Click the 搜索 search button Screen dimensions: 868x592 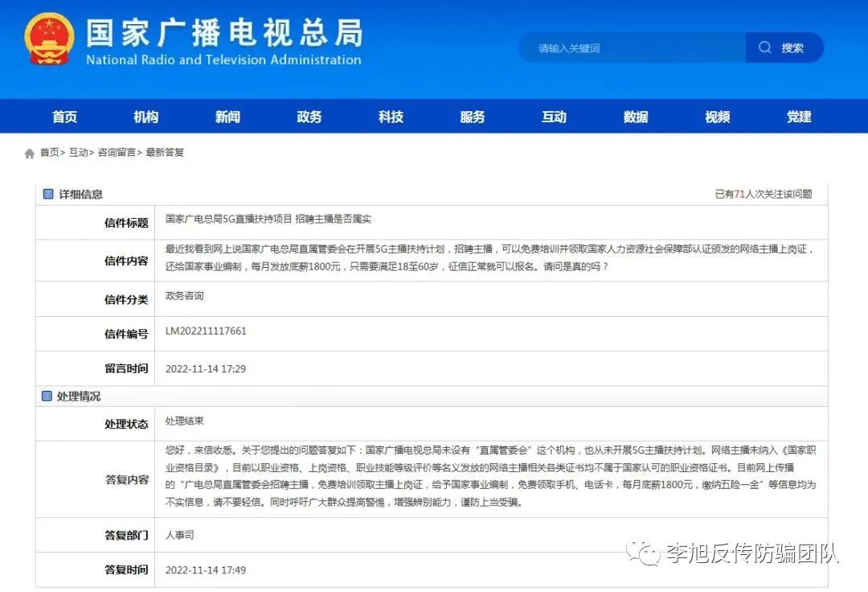pos(784,47)
